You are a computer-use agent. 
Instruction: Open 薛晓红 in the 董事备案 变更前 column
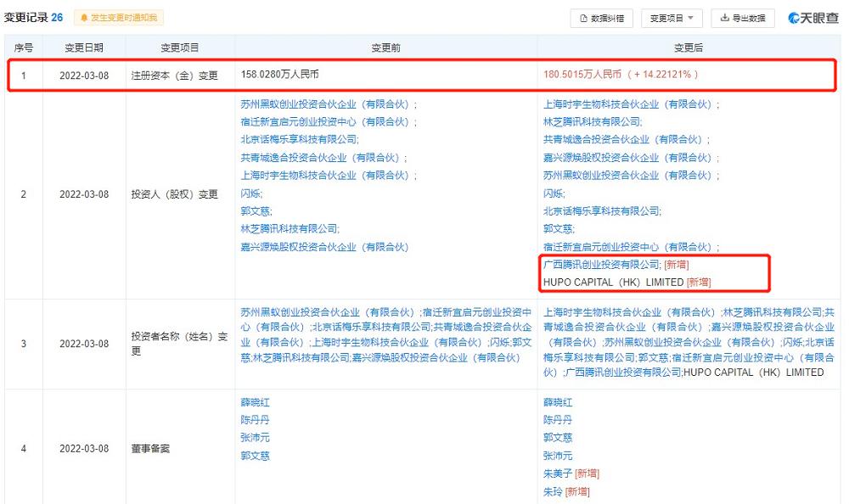click(x=255, y=402)
